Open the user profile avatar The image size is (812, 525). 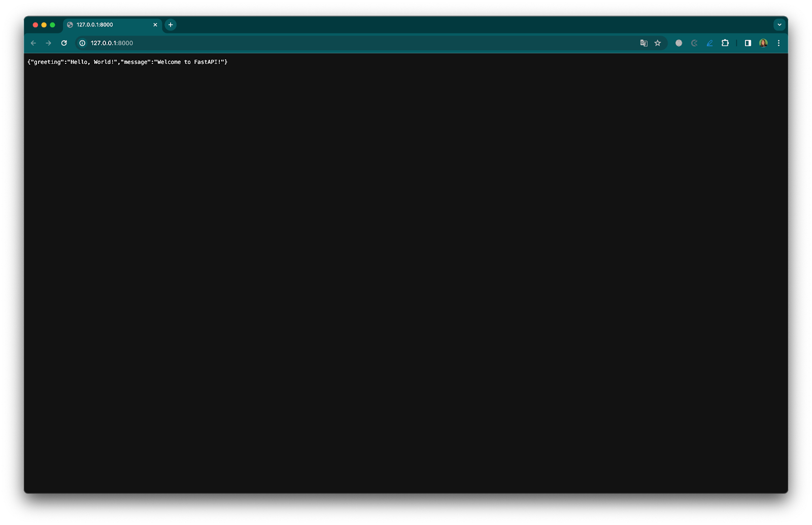[x=763, y=43]
